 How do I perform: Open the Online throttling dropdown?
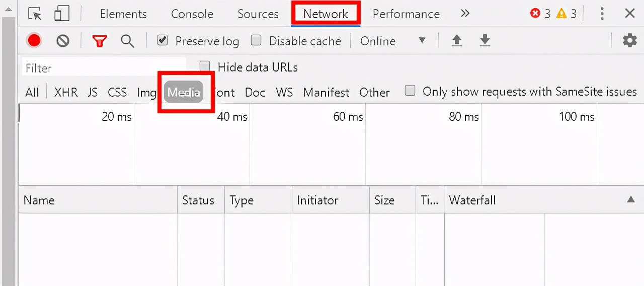coord(393,41)
